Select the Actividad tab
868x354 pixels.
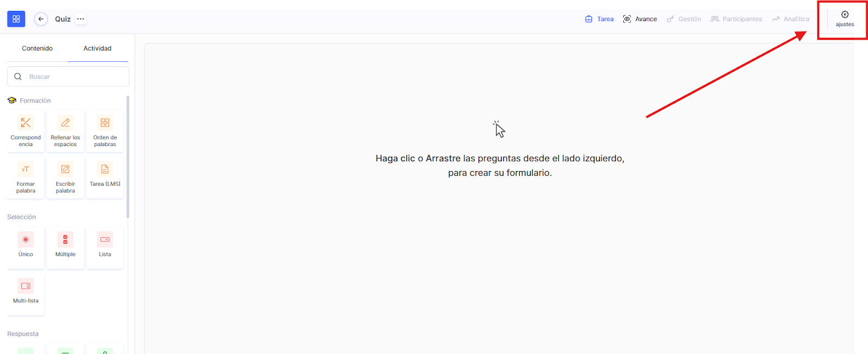pyautogui.click(x=98, y=48)
